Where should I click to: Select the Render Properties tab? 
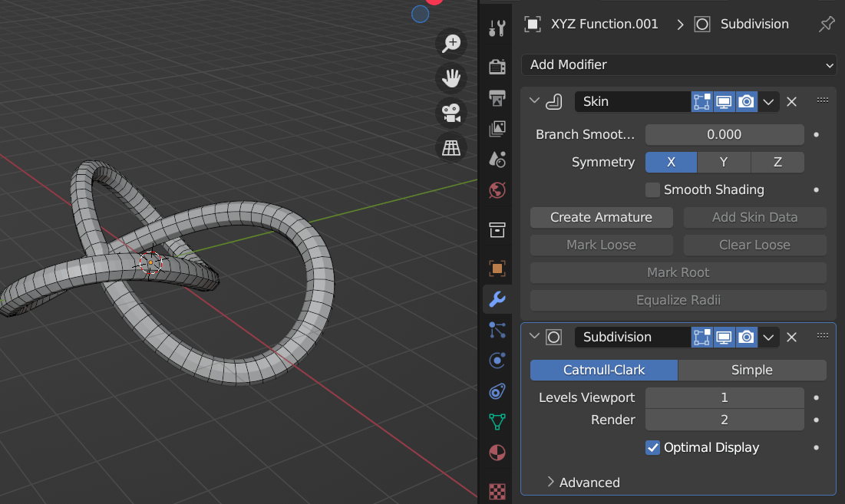(497, 67)
